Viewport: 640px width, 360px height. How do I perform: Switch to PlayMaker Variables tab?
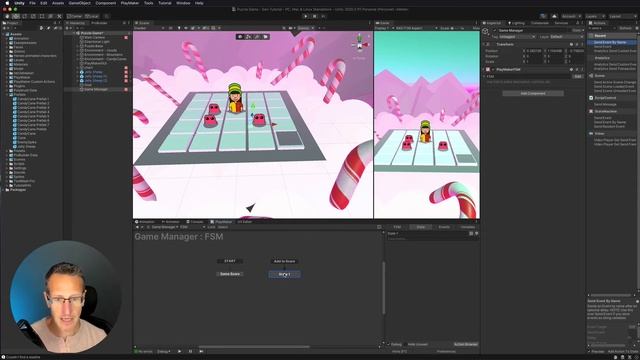[467, 227]
